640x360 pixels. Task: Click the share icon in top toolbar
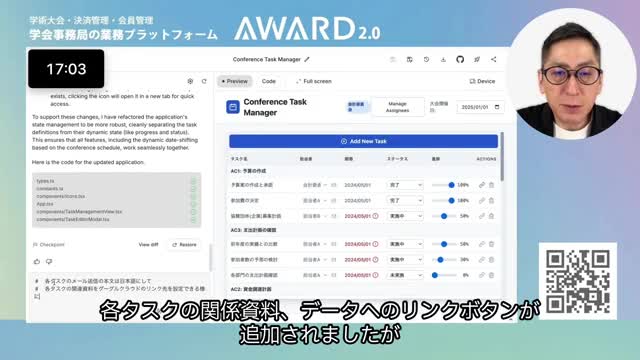click(x=493, y=60)
